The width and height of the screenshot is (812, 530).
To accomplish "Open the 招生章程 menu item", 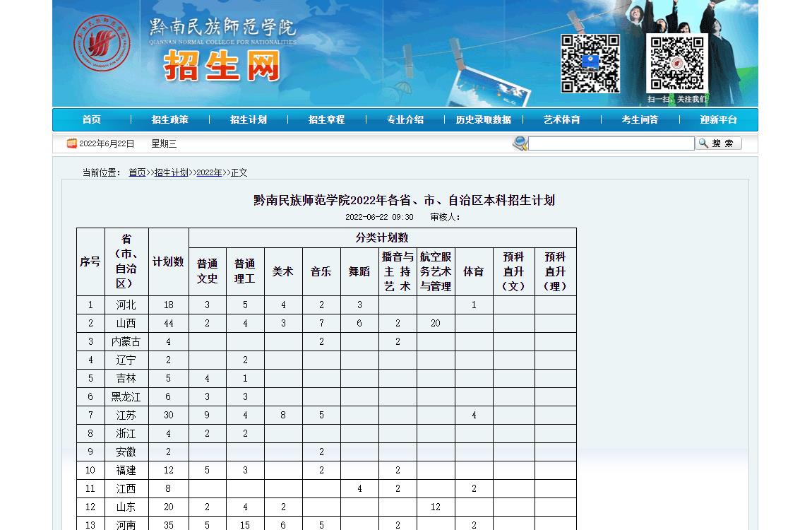I will coord(327,119).
